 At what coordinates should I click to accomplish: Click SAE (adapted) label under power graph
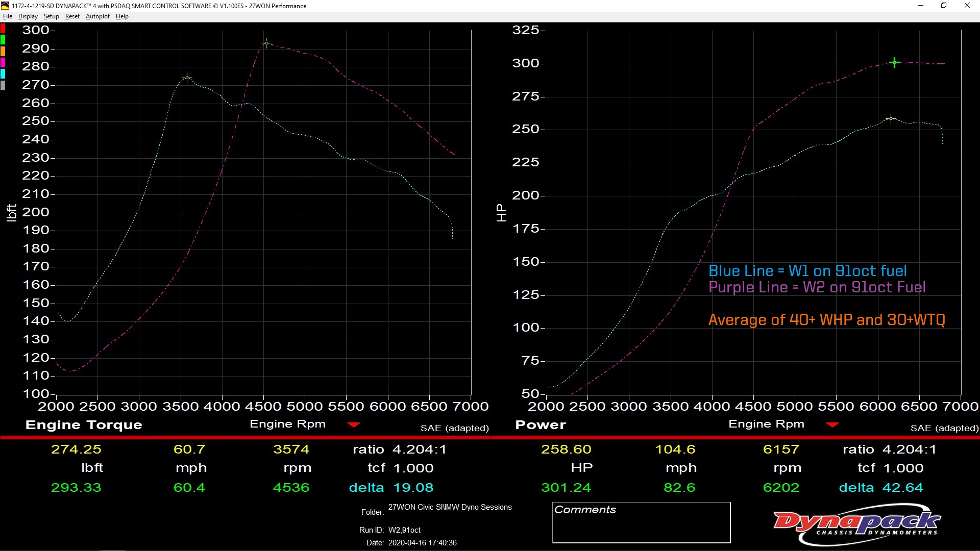click(x=944, y=428)
